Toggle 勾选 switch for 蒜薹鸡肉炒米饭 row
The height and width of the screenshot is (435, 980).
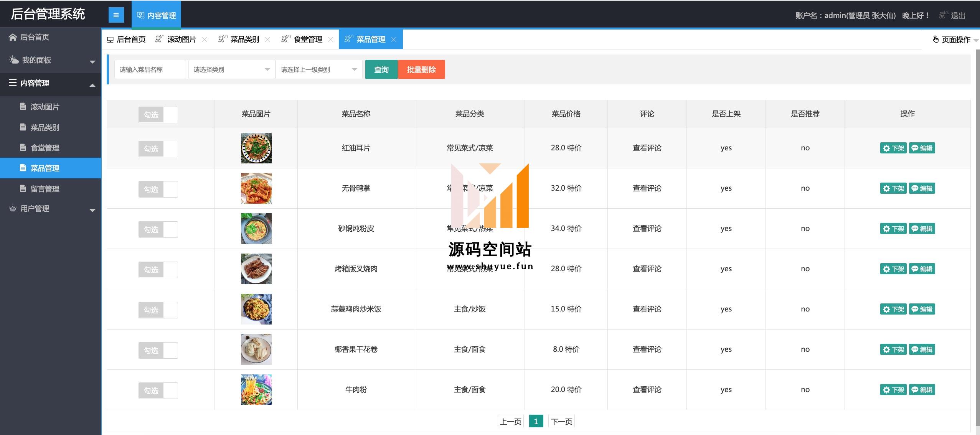click(158, 310)
